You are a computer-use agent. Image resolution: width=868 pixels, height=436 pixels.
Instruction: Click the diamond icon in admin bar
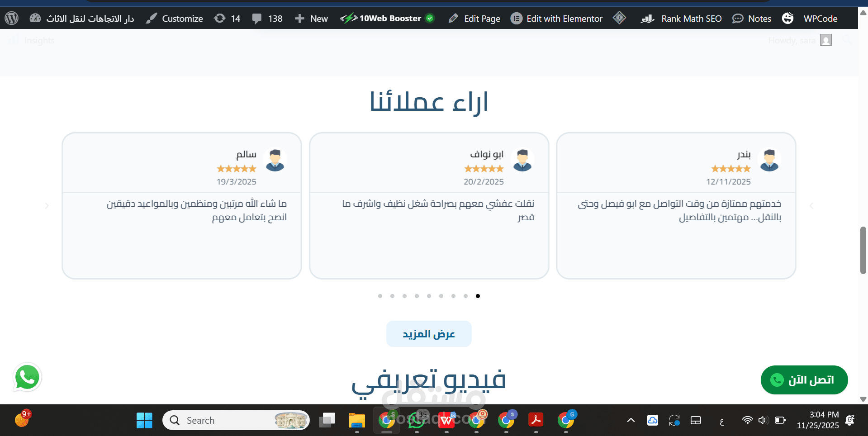pyautogui.click(x=619, y=18)
